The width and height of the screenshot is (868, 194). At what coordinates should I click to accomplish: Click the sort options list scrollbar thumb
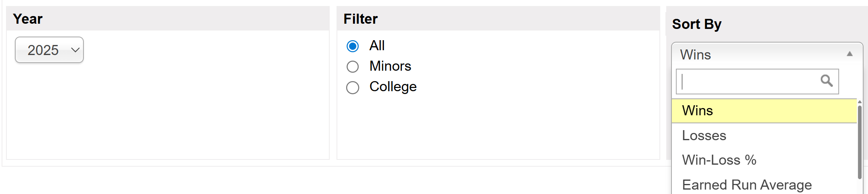860,141
